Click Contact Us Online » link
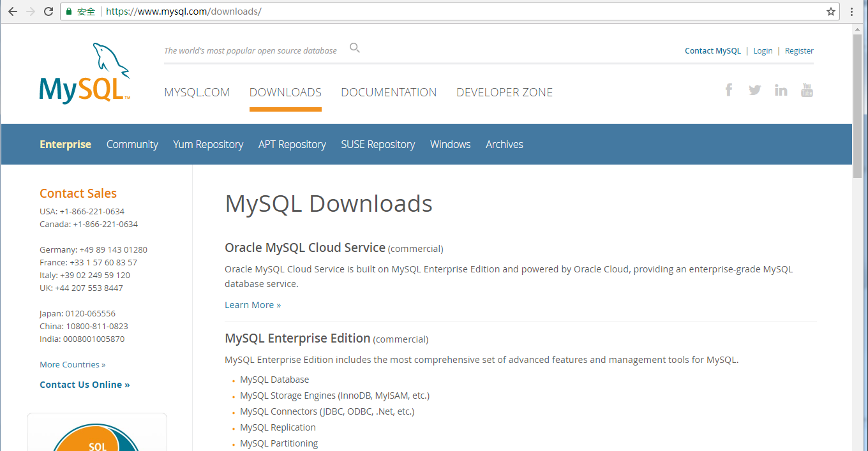The width and height of the screenshot is (868, 451). [x=84, y=384]
